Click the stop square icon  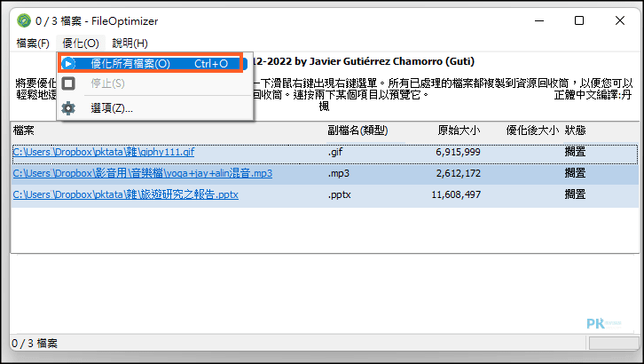click(x=68, y=83)
